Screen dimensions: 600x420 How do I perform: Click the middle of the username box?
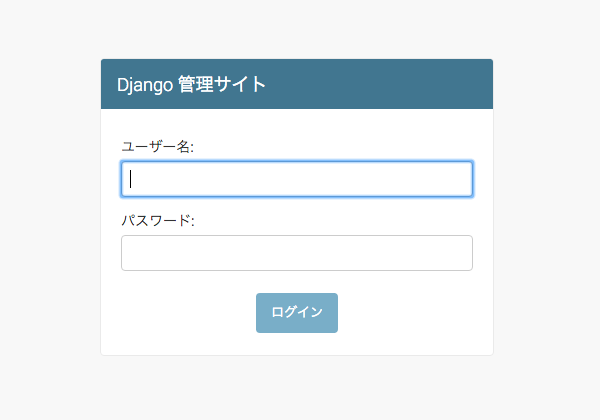tap(297, 179)
